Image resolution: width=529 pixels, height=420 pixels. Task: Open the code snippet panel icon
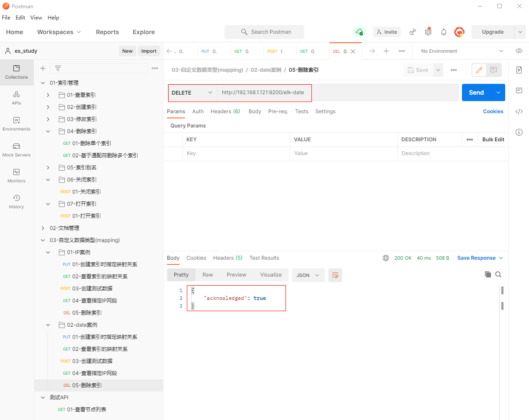tap(519, 111)
